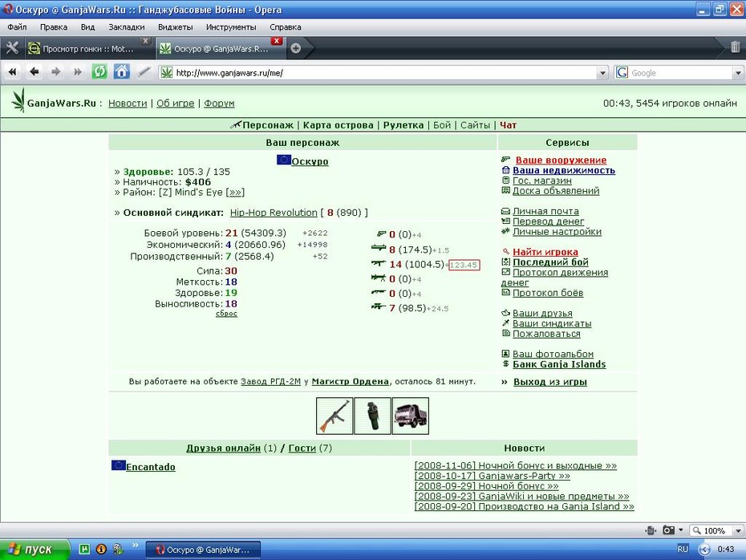This screenshot has height=560, width=746.
Task: Click the rewind navigation icon in toolbar
Action: pyautogui.click(x=12, y=72)
